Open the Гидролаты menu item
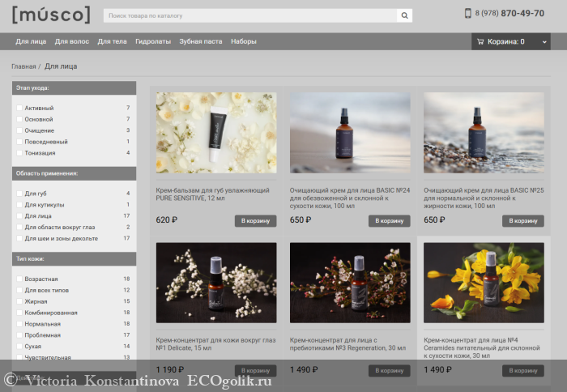The width and height of the screenshot is (567, 392). click(x=153, y=41)
